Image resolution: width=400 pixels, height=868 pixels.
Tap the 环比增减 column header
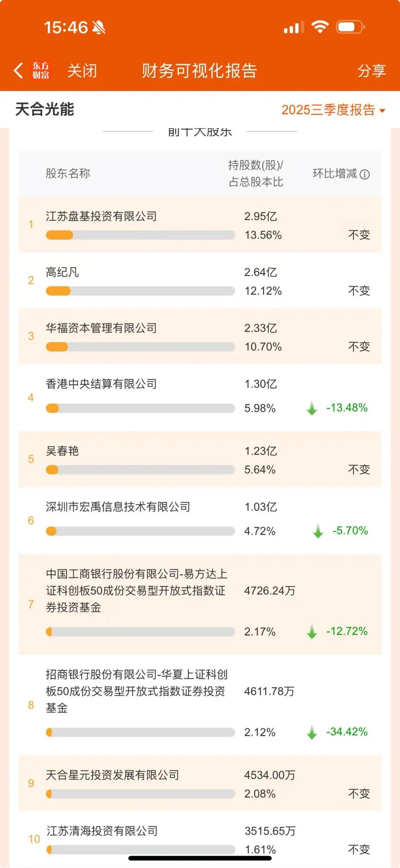(x=334, y=173)
